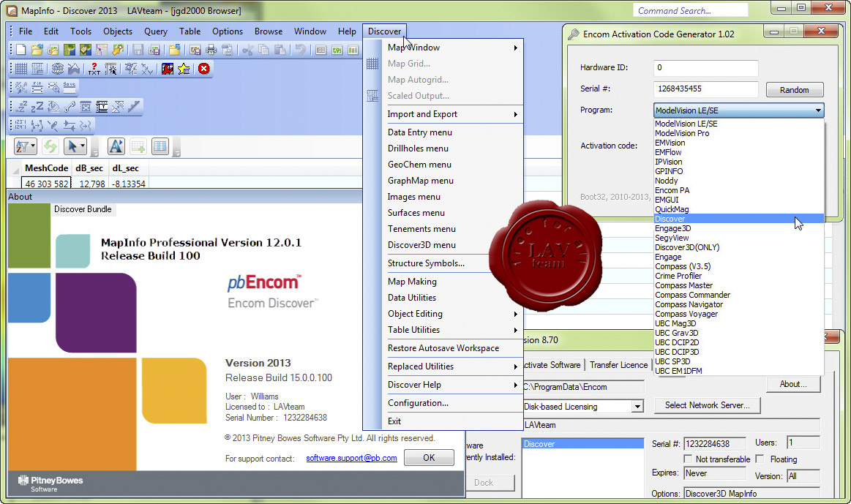
Task: Enable the Floating licence checkbox
Action: point(760,459)
